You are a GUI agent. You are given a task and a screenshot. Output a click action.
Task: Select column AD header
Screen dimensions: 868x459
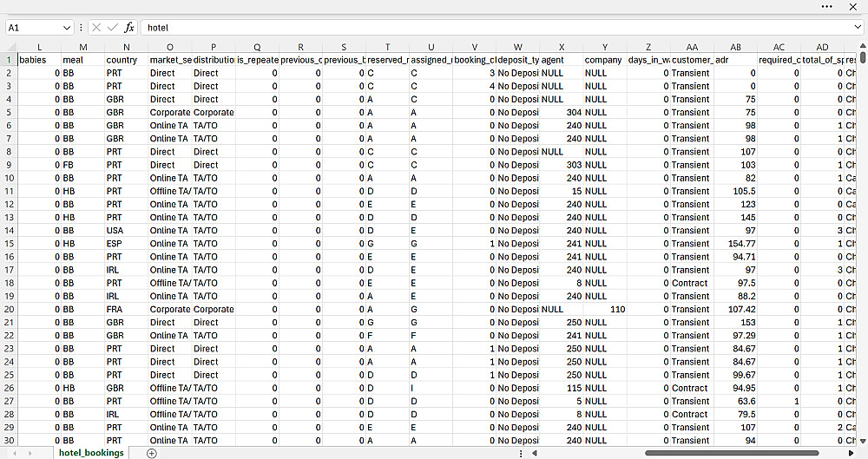click(822, 47)
